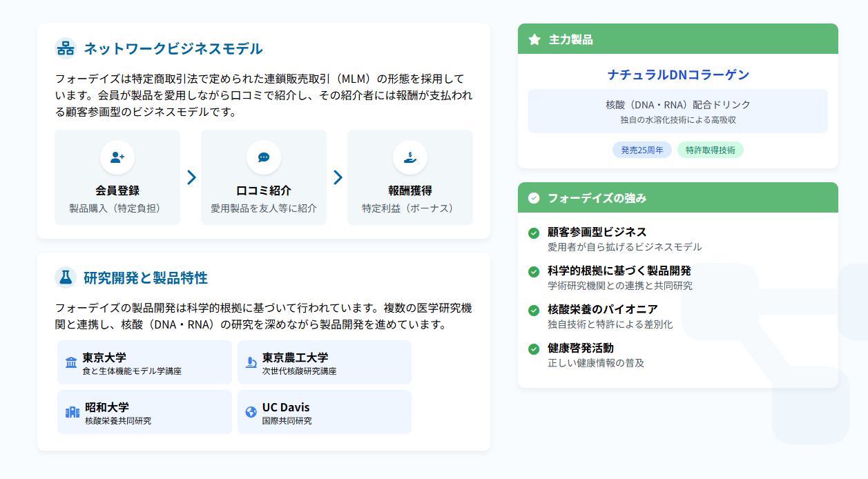Screen dimensions: 868x479
Task: Click the paragraph starting フォーデイズは特定商取引法
Action: pyautogui.click(x=264, y=95)
